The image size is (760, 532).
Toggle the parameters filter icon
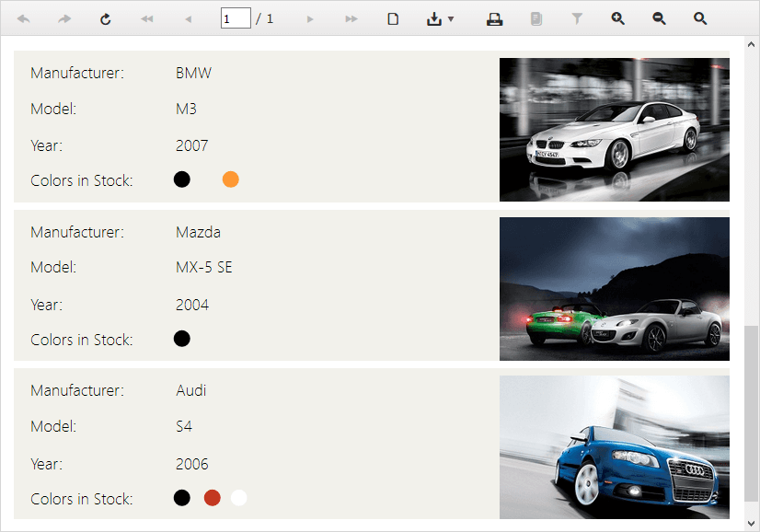pyautogui.click(x=577, y=19)
